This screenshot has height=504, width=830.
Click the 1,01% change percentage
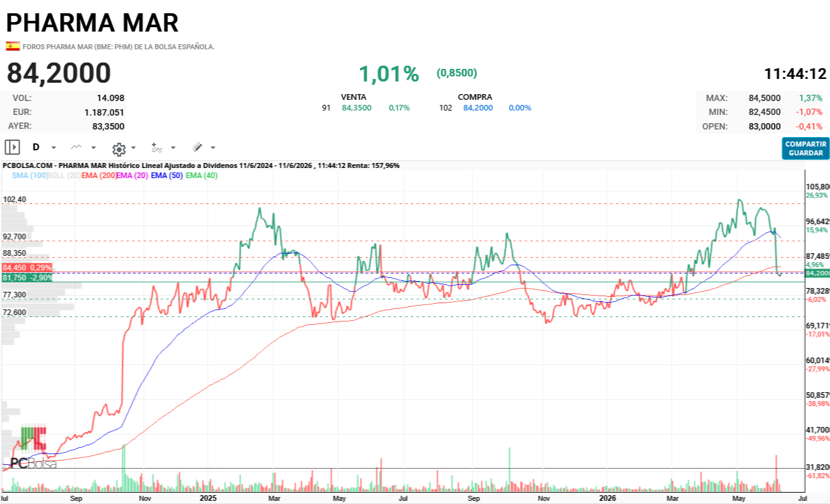[x=389, y=74]
